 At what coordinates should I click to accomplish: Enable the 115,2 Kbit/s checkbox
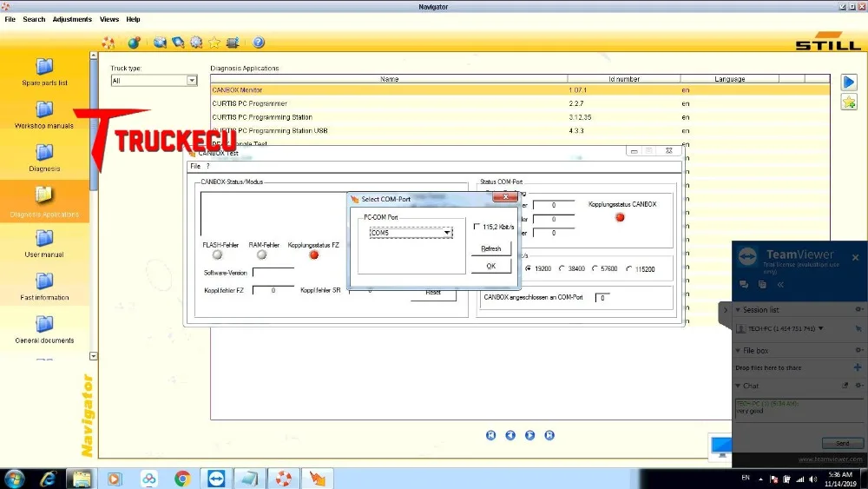click(477, 227)
